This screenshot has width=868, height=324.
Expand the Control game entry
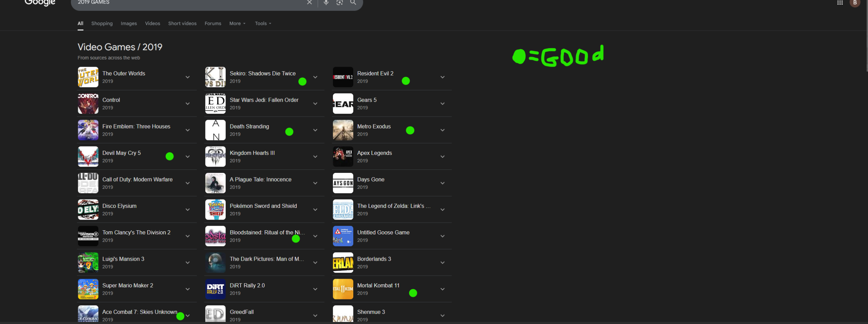coord(188,104)
